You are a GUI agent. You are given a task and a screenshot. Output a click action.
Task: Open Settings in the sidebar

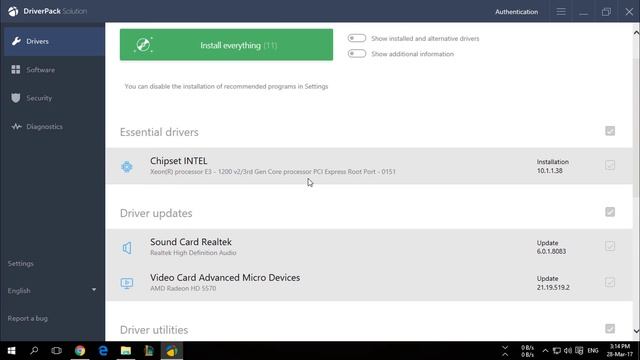20,264
